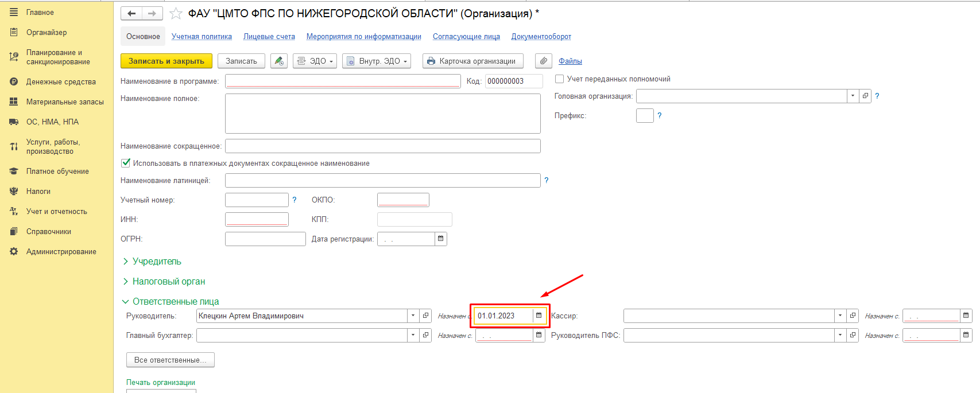Click the Код field 000000003
980x393 pixels.
click(x=514, y=81)
